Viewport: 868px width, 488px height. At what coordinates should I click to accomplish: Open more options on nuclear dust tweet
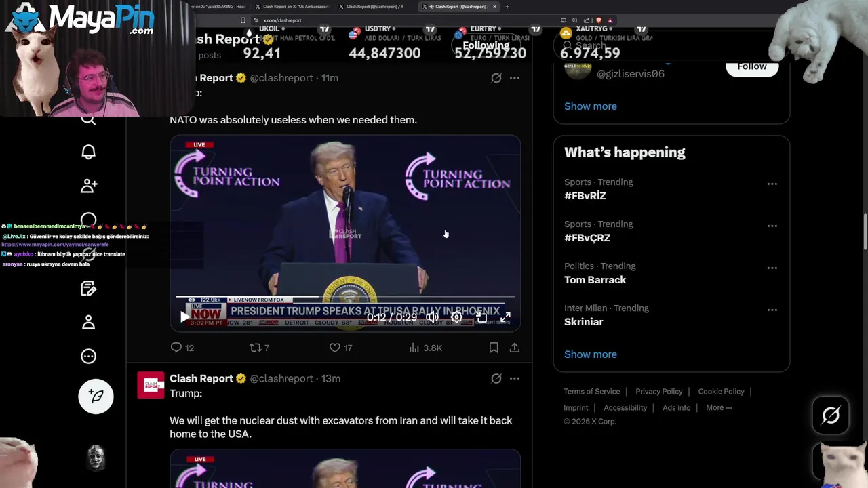click(515, 379)
